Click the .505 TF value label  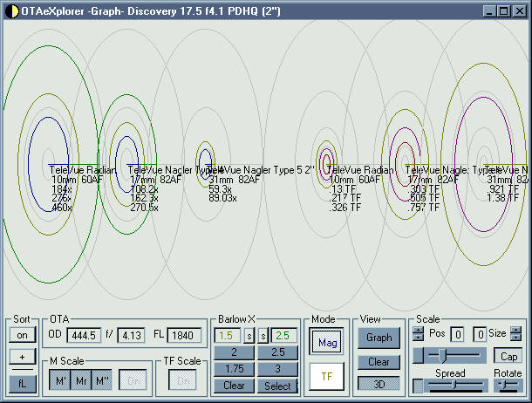(x=423, y=198)
